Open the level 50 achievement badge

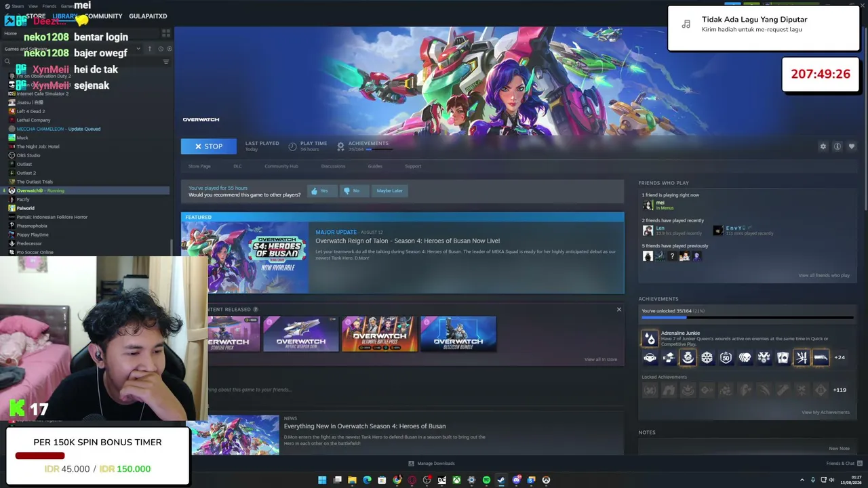pyautogui.click(x=726, y=357)
